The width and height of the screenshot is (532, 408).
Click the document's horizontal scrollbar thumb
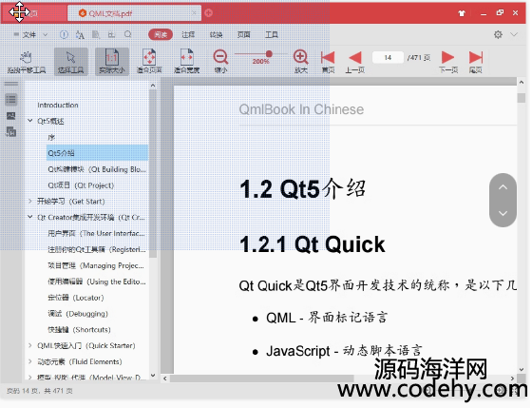[261, 379]
